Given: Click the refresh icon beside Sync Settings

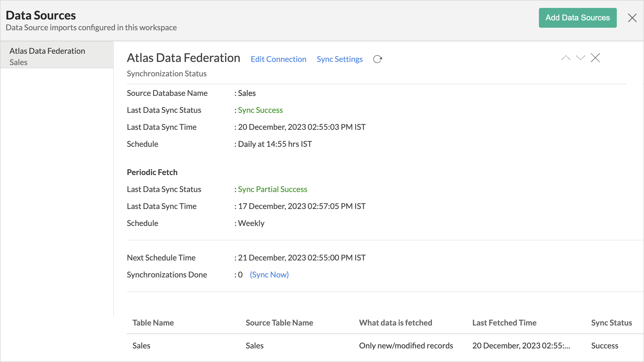Looking at the screenshot, I should (378, 59).
